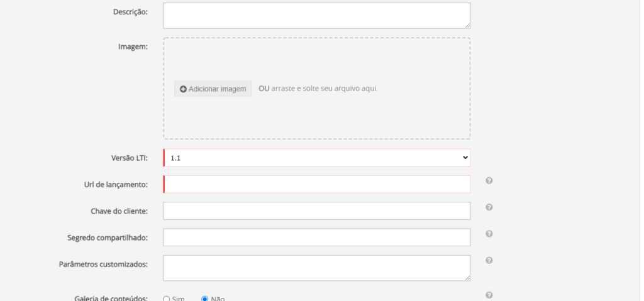
Task: Click the Url de lançamento field
Action: tap(316, 184)
